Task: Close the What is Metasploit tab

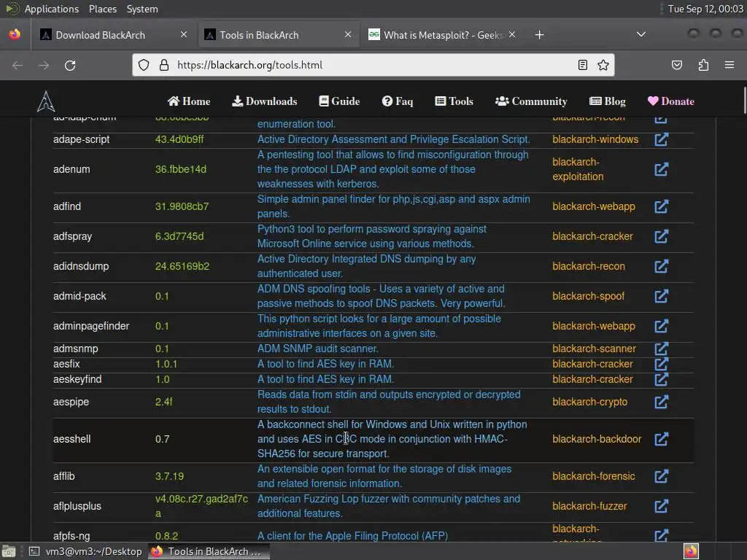Action: [x=512, y=34]
